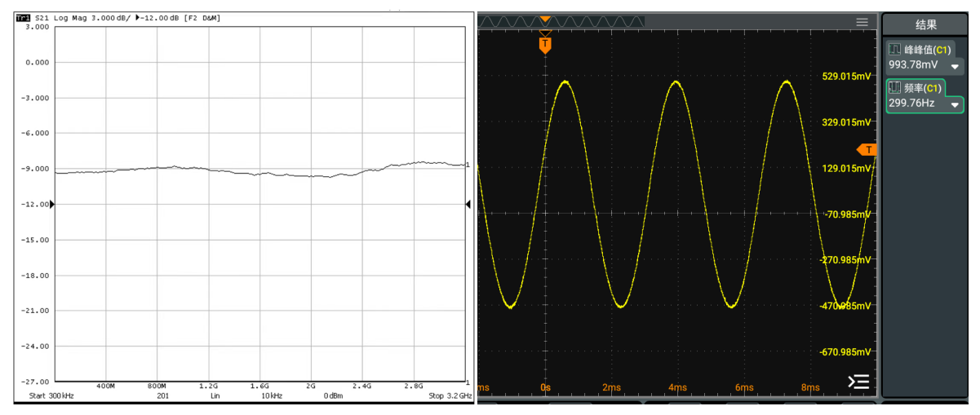Open the 结果 results panel header
980x415 pixels.
(926, 24)
